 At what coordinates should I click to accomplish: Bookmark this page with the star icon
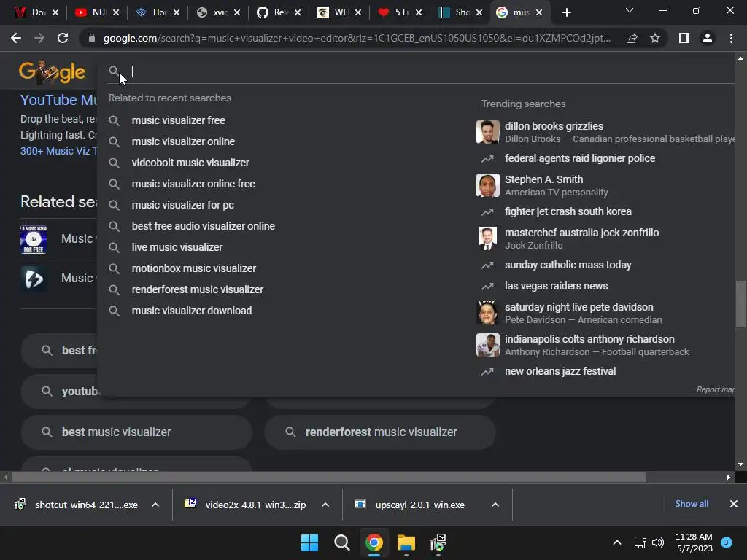coord(655,38)
